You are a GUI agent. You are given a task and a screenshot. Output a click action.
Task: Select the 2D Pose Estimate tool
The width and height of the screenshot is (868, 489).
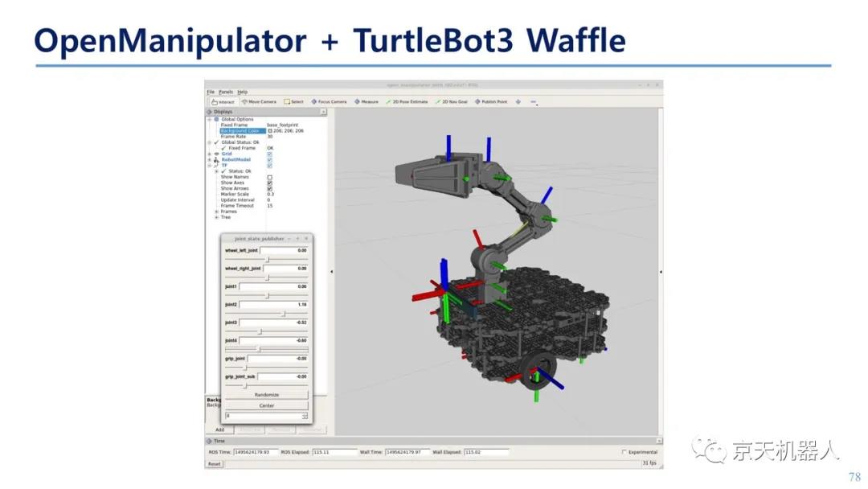pos(407,102)
